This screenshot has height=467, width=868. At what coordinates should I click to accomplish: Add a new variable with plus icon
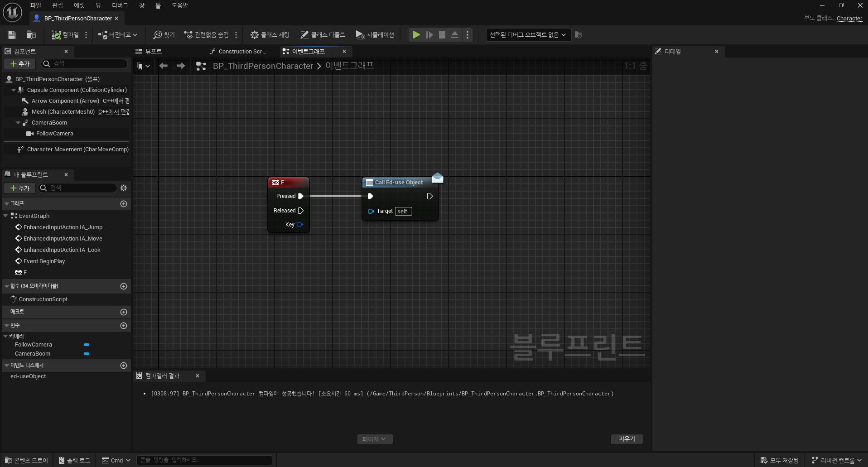coord(124,326)
